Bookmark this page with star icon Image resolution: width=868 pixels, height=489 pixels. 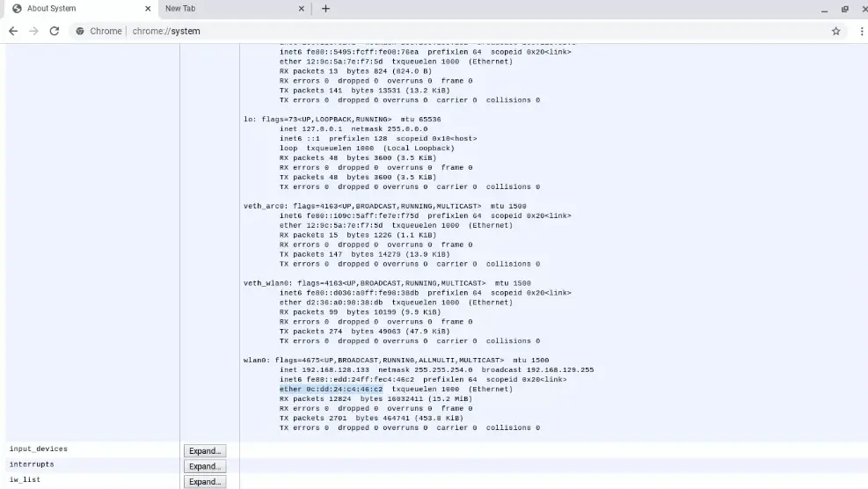835,31
